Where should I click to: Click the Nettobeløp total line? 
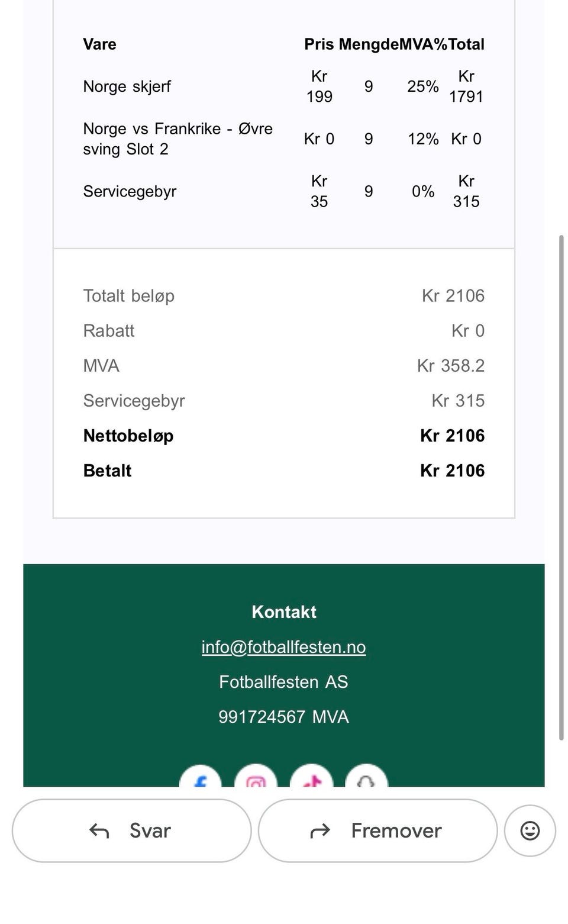[283, 436]
